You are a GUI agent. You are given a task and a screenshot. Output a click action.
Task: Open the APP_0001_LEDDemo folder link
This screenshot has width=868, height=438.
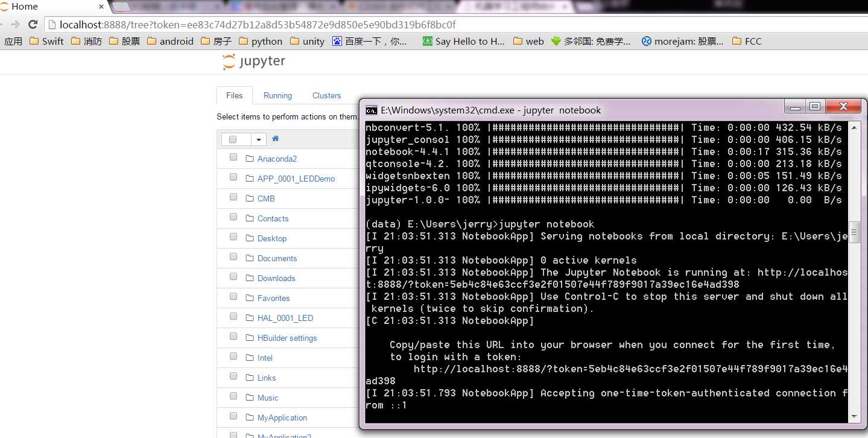pyautogui.click(x=296, y=179)
